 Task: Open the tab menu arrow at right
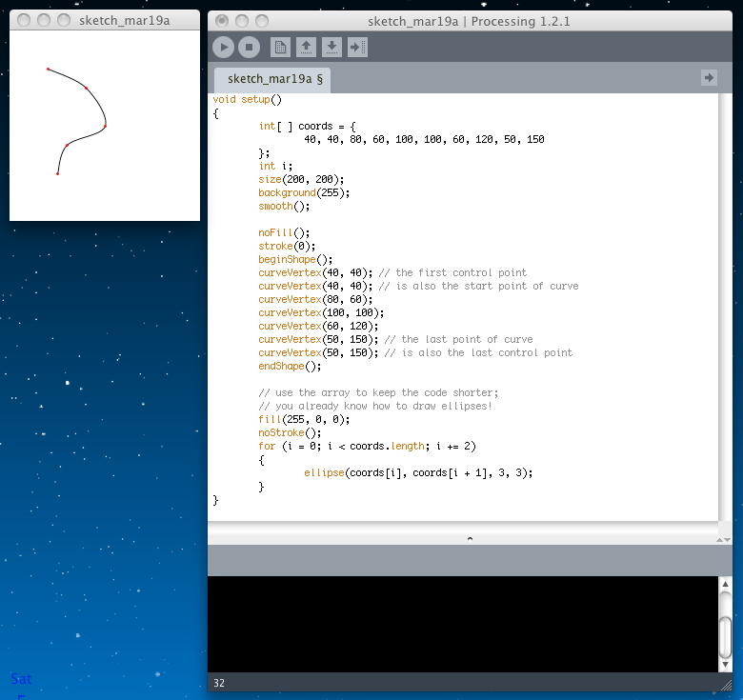[x=709, y=78]
